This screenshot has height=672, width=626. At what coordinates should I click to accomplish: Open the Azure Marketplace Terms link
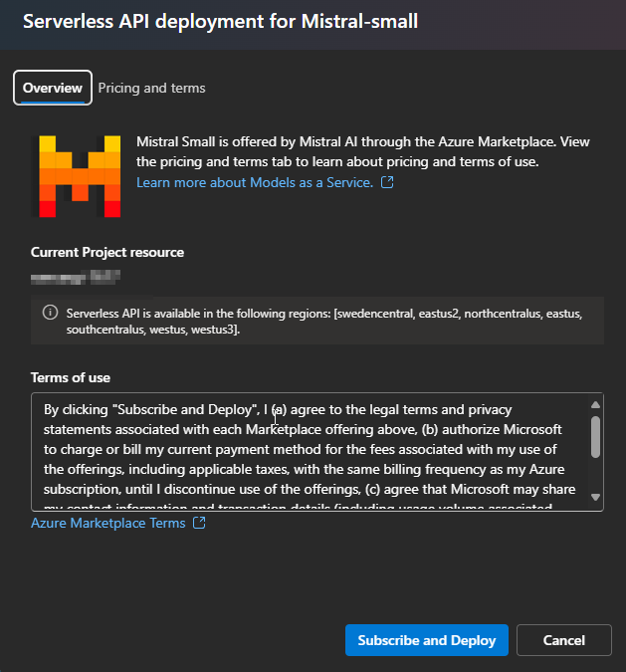point(107,523)
